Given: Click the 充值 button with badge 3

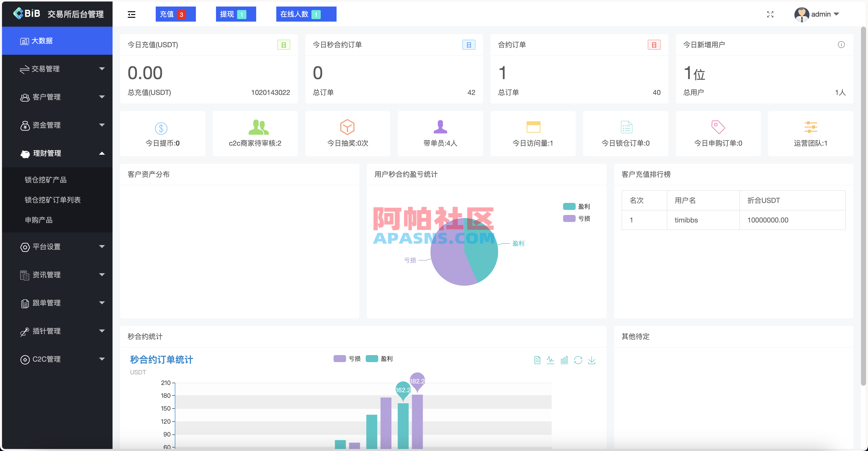Looking at the screenshot, I should click(x=176, y=14).
